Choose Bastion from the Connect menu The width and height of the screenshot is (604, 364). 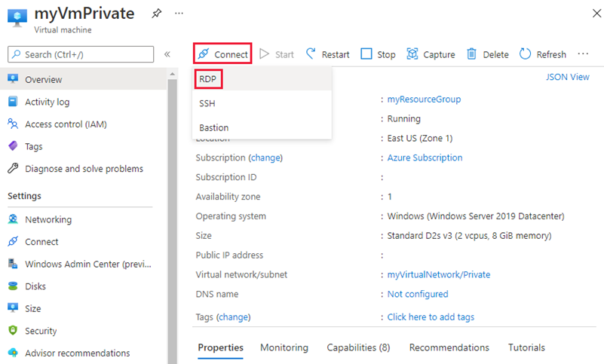(214, 127)
